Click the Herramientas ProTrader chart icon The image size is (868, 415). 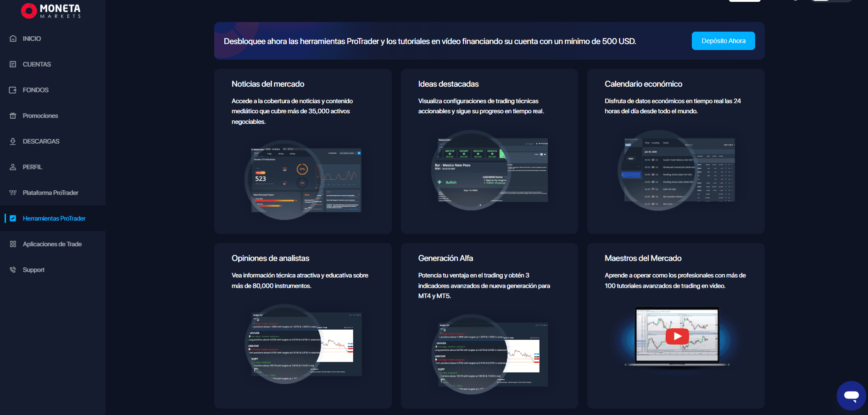13,218
